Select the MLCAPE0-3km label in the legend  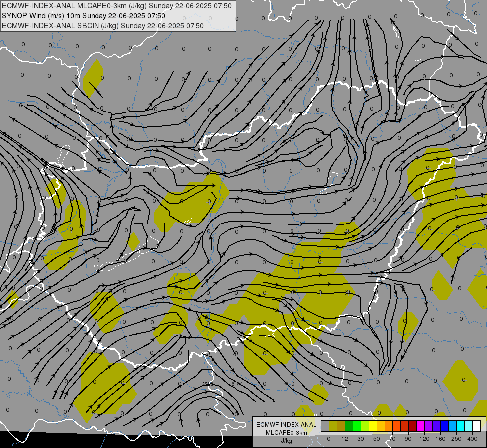coord(287,433)
